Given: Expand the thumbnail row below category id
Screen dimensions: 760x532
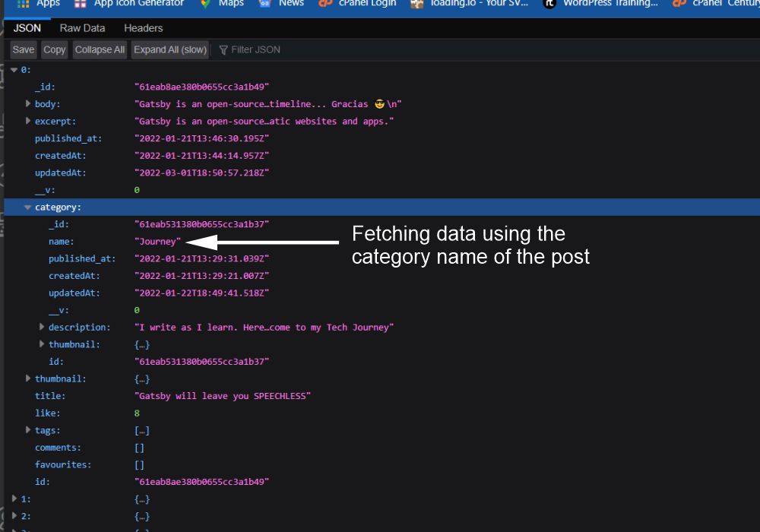Looking at the screenshot, I should (x=27, y=378).
